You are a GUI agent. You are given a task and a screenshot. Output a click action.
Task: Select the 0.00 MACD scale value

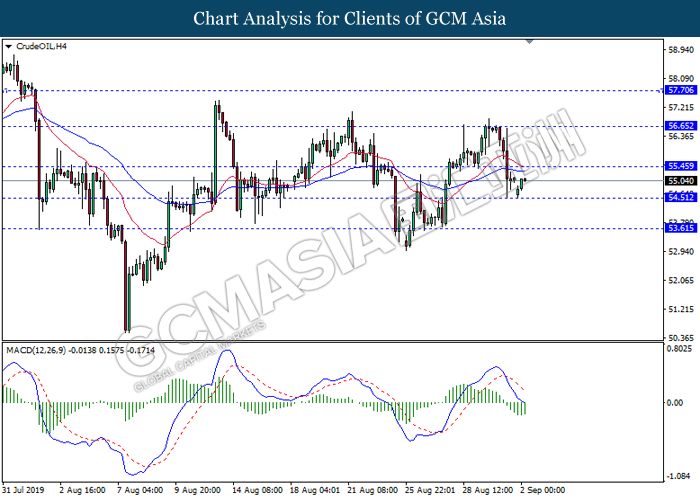tap(675, 403)
